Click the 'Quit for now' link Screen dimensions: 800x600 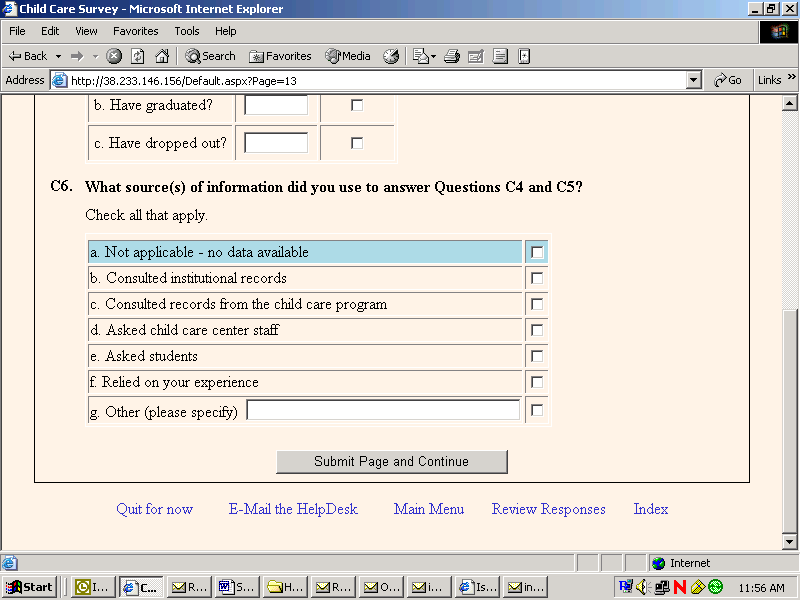155,509
